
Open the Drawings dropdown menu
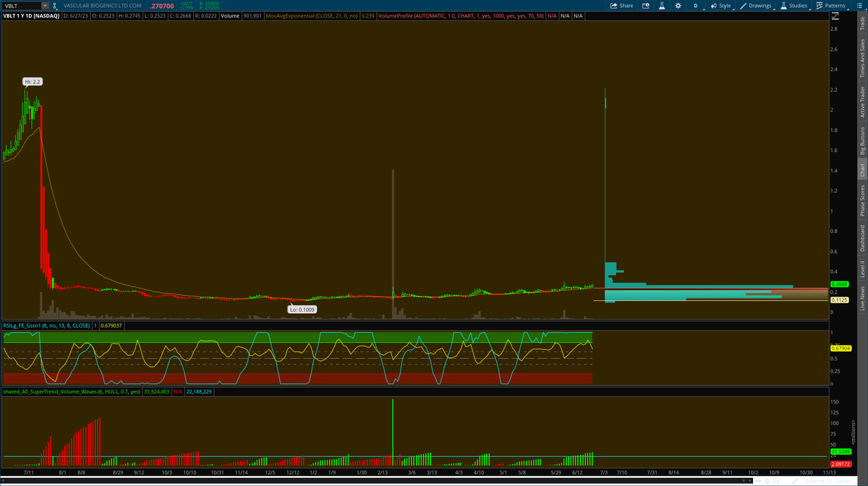point(755,5)
